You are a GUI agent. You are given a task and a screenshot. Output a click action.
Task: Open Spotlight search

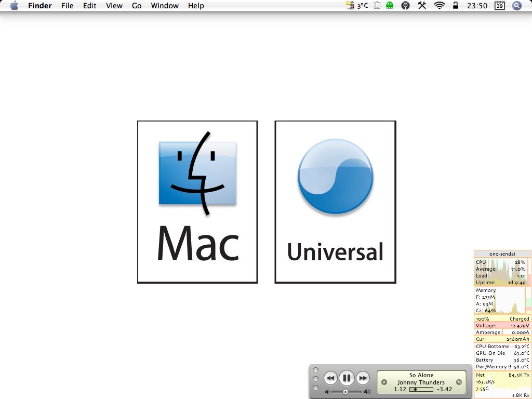(517, 5)
